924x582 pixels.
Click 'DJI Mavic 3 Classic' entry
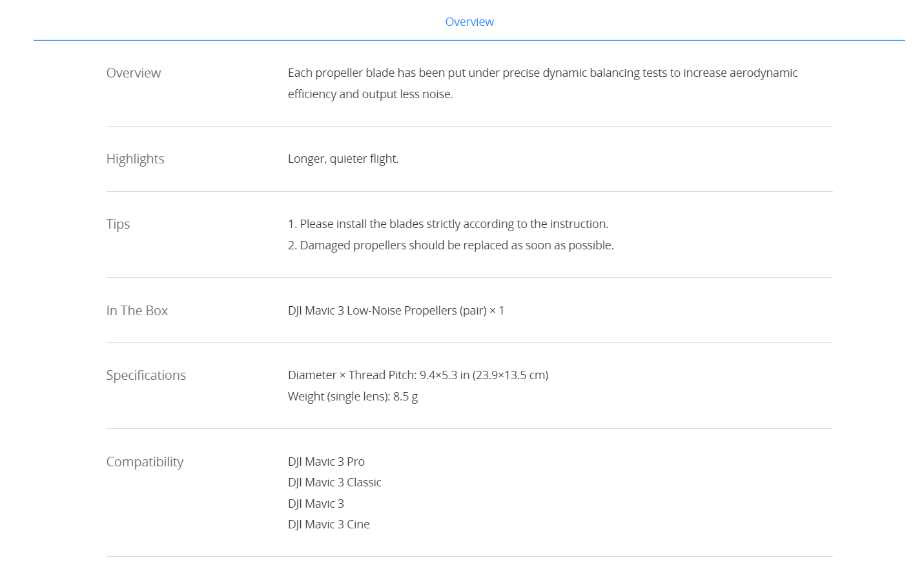(x=334, y=483)
